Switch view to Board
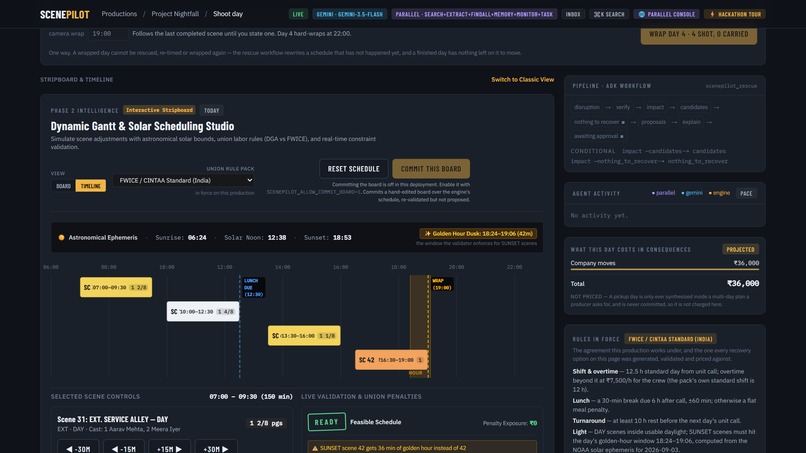The width and height of the screenshot is (806, 453). [63, 186]
